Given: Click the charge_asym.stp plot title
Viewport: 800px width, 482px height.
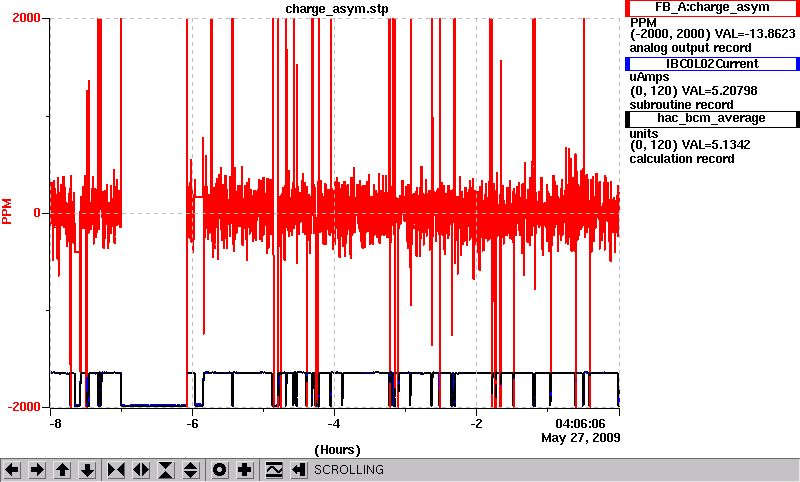Looking at the screenshot, I should pyautogui.click(x=337, y=9).
